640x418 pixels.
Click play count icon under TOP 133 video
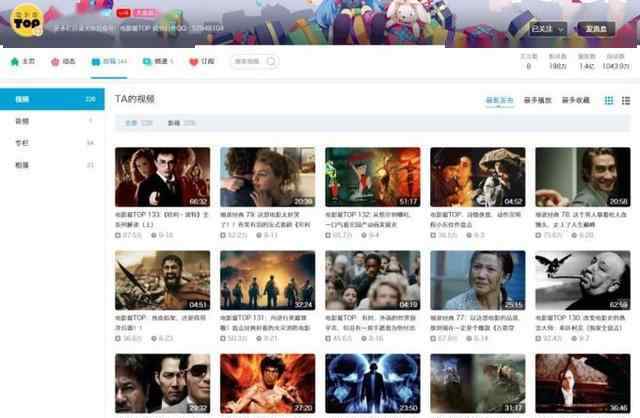[118, 235]
